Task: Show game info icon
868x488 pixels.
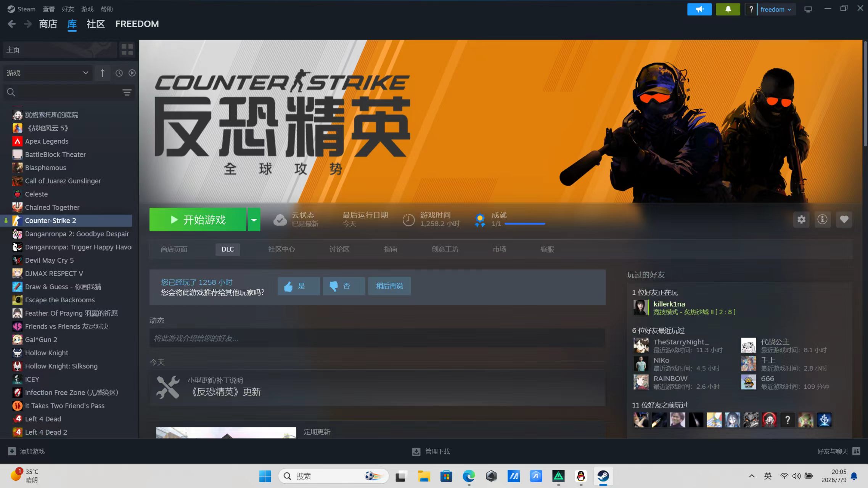Action: 822,220
